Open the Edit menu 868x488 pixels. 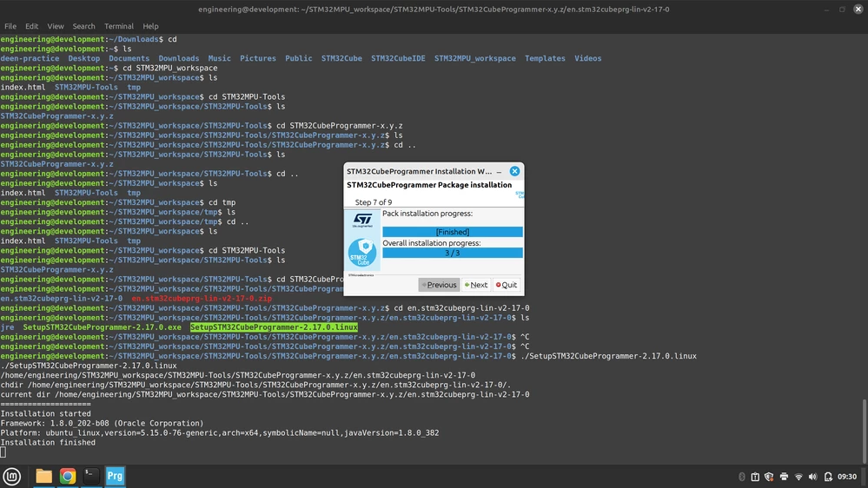[x=31, y=26]
